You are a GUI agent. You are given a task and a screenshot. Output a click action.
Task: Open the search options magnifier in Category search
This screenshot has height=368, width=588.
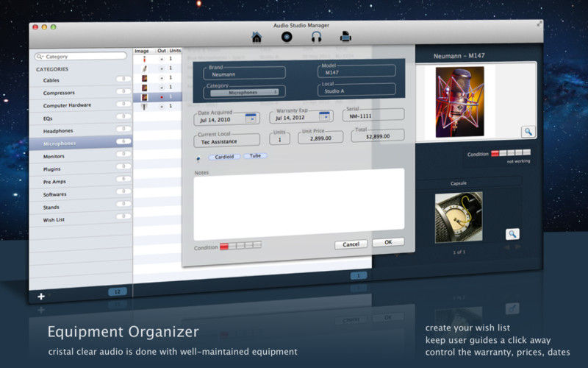tap(41, 56)
